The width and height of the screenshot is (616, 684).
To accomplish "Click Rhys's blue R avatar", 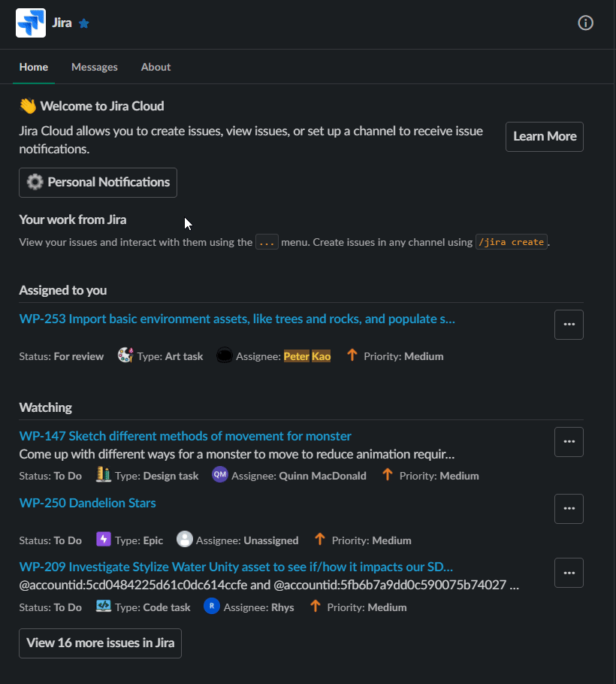I will [x=211, y=607].
